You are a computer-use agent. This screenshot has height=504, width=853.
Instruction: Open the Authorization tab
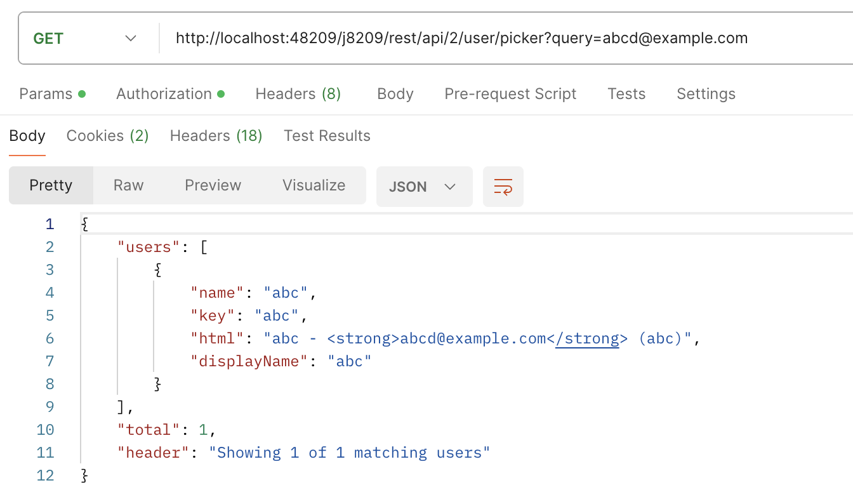pos(164,93)
